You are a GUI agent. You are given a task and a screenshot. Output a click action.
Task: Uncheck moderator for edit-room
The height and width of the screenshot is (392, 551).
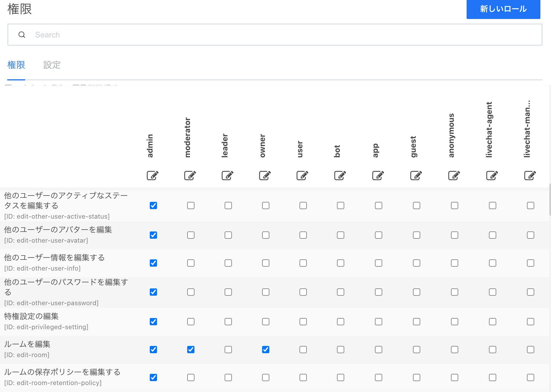(x=191, y=350)
